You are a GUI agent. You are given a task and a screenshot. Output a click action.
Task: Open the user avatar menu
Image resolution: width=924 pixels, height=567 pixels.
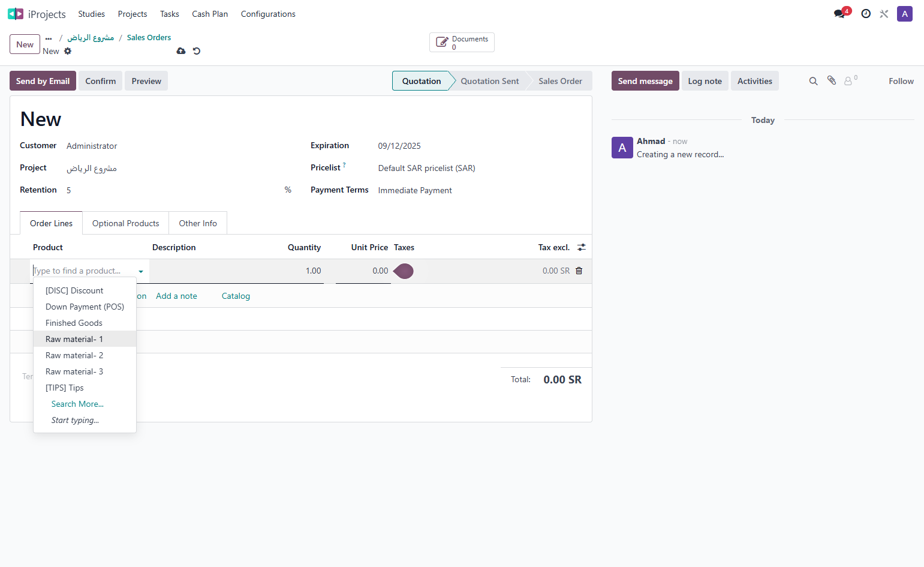coord(905,14)
